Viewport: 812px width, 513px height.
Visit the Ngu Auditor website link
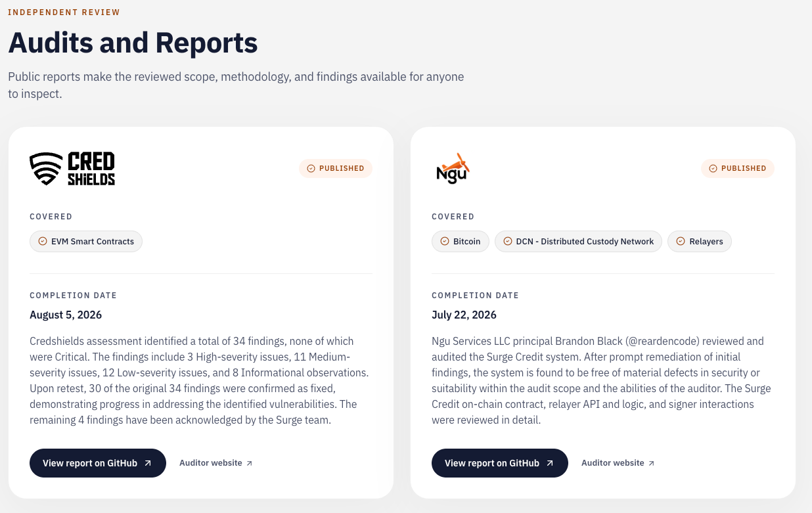pyautogui.click(x=618, y=463)
